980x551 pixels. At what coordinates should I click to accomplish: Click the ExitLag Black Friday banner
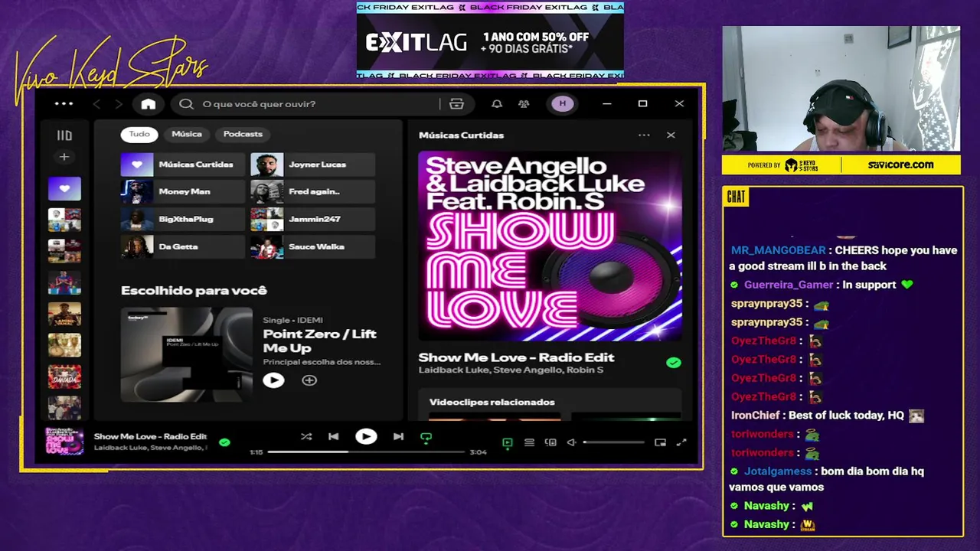click(490, 40)
